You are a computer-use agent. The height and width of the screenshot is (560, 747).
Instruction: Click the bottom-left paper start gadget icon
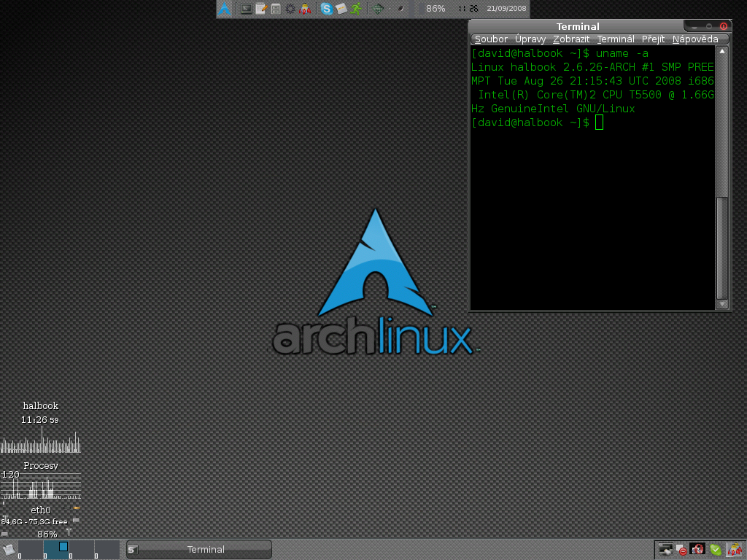click(x=9, y=550)
